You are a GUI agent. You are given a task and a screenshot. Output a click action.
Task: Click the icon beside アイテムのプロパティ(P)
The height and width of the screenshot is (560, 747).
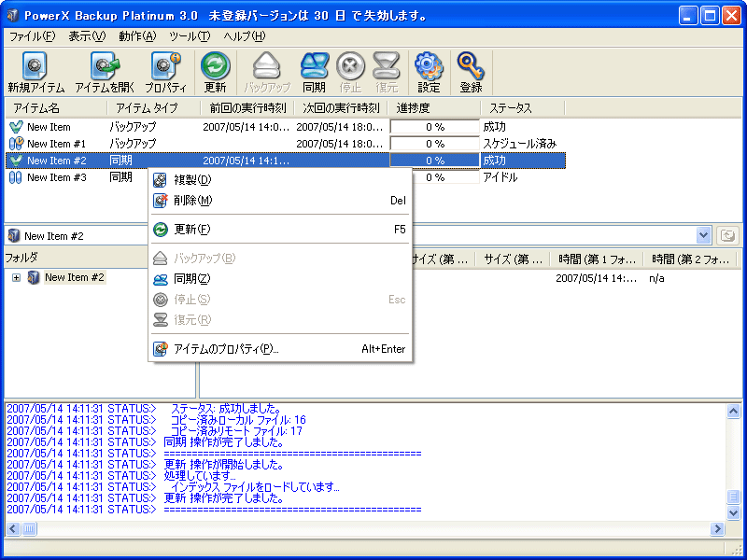pos(161,349)
